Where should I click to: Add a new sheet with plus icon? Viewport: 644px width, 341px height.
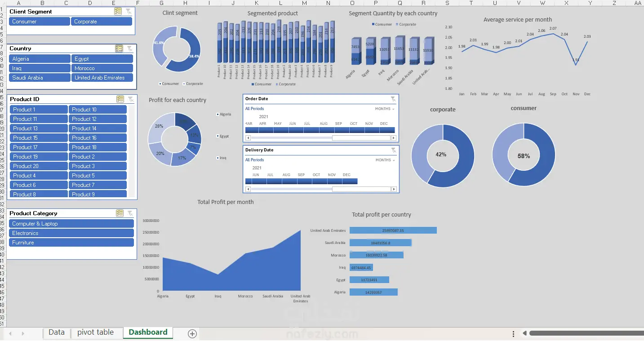point(192,333)
